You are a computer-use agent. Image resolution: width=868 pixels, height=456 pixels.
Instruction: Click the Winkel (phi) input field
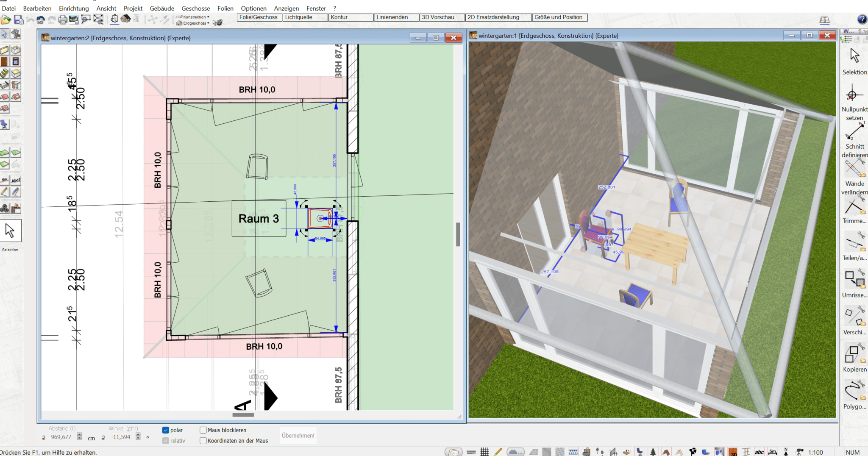(120, 437)
